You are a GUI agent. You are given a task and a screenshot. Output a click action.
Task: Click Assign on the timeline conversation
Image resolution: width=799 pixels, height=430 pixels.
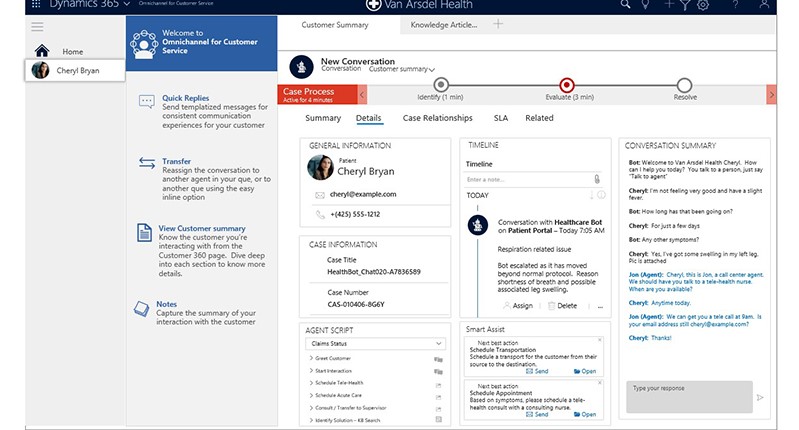pyautogui.click(x=518, y=306)
